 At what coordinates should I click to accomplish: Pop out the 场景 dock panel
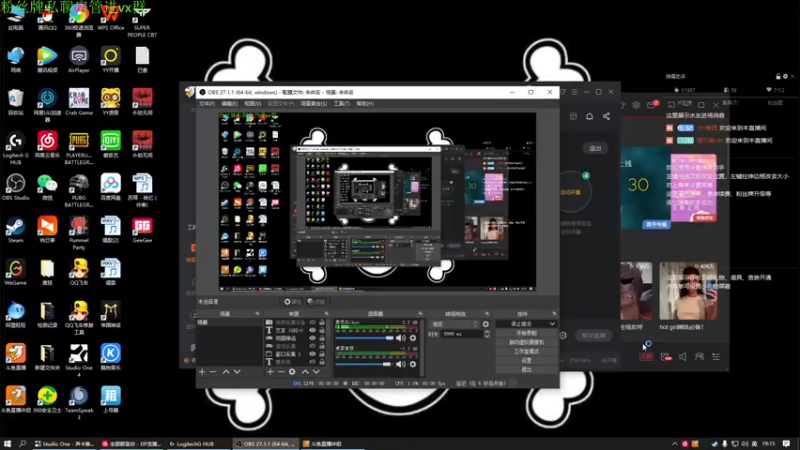tap(257, 313)
